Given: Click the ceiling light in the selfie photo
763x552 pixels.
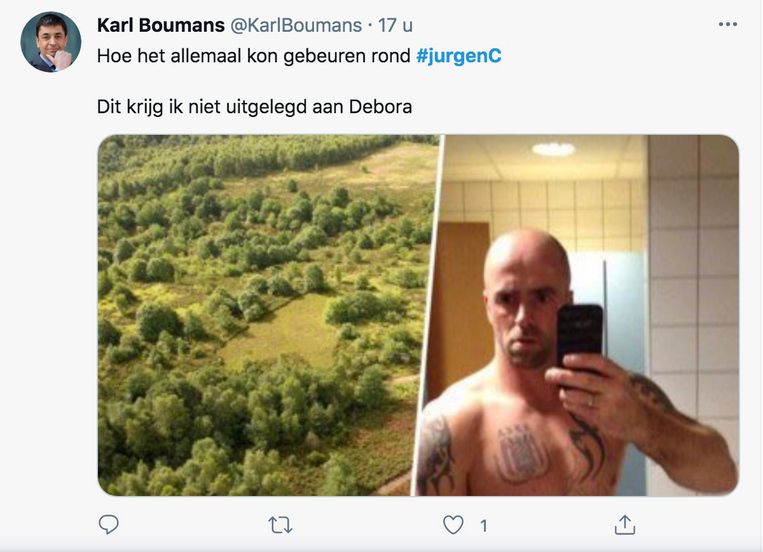Looking at the screenshot, I should pos(553,149).
